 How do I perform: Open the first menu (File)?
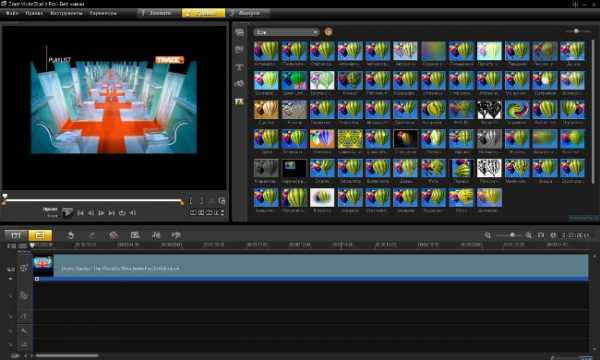pyautogui.click(x=12, y=13)
